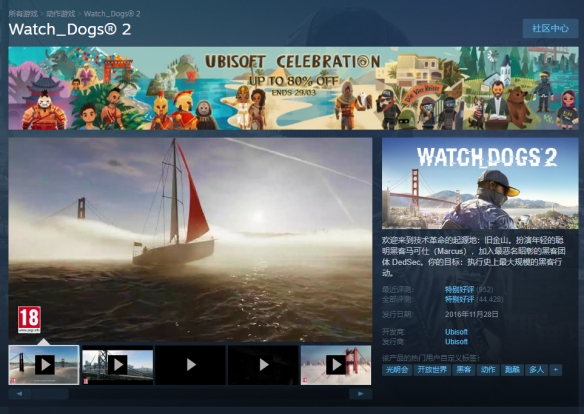Expand more tags with the plus button

tap(556, 370)
